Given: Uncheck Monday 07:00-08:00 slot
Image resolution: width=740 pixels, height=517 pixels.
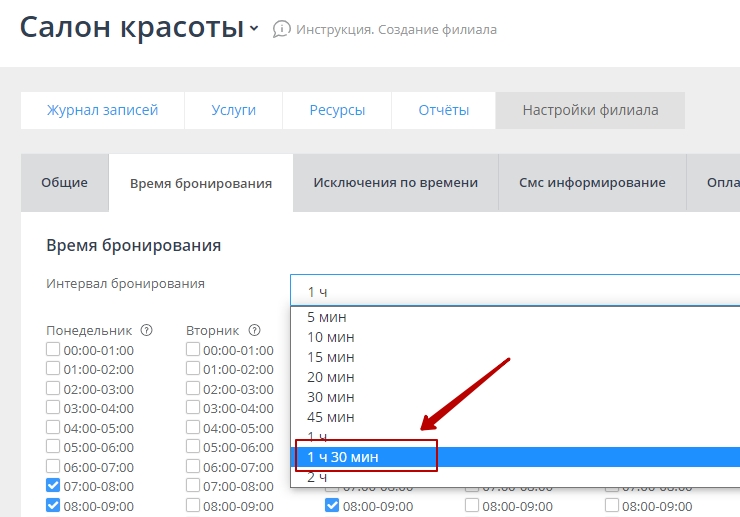Looking at the screenshot, I should 53,487.
